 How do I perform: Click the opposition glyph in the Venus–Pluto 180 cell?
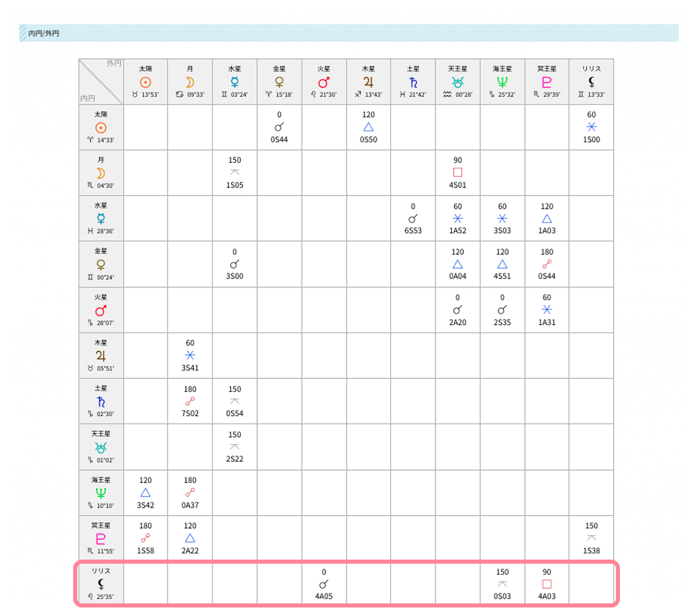pyautogui.click(x=546, y=264)
